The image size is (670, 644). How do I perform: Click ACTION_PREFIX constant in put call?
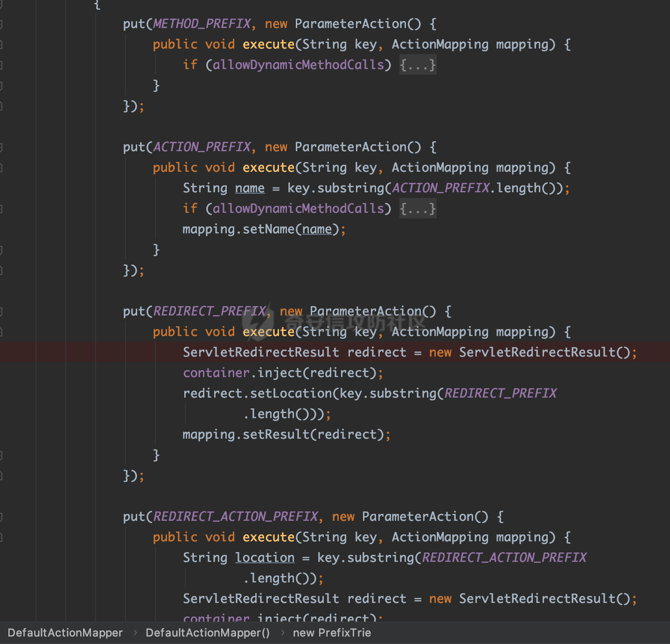pyautogui.click(x=202, y=147)
